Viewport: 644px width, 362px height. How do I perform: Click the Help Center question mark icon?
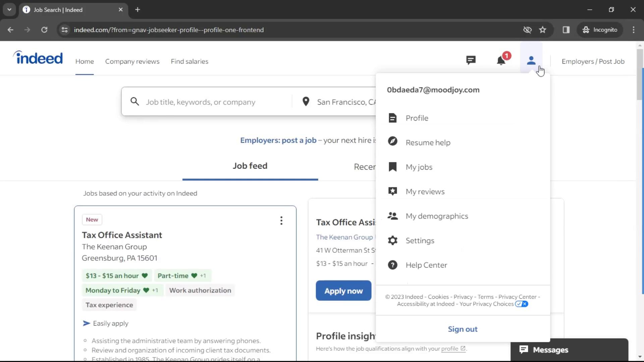(x=392, y=264)
